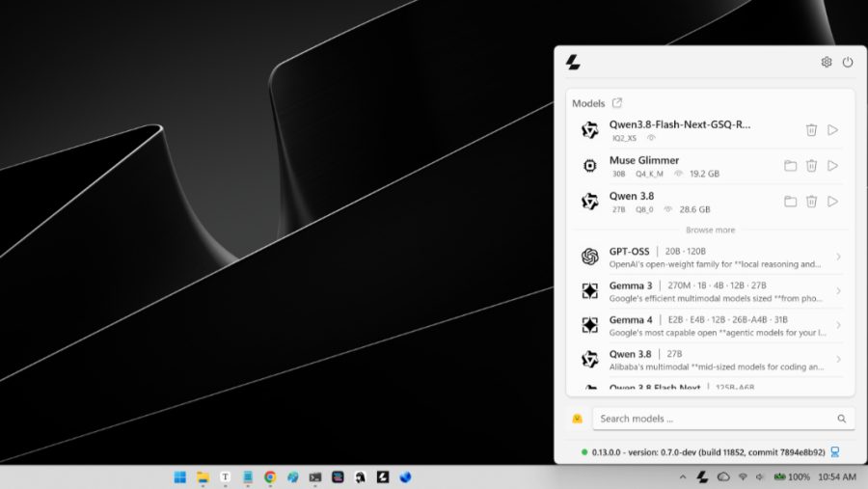This screenshot has height=489, width=868.
Task: Click the eye icon next to IQ2_XS
Action: [652, 138]
